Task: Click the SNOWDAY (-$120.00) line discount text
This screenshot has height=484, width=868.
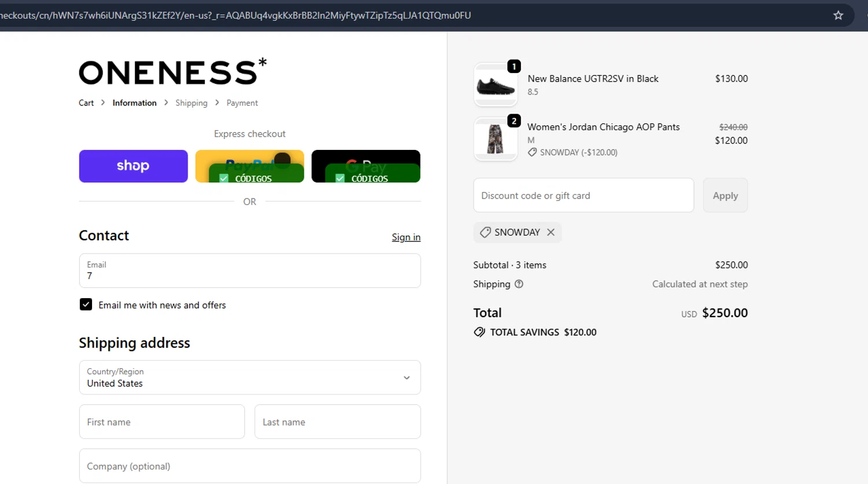Action: [579, 153]
